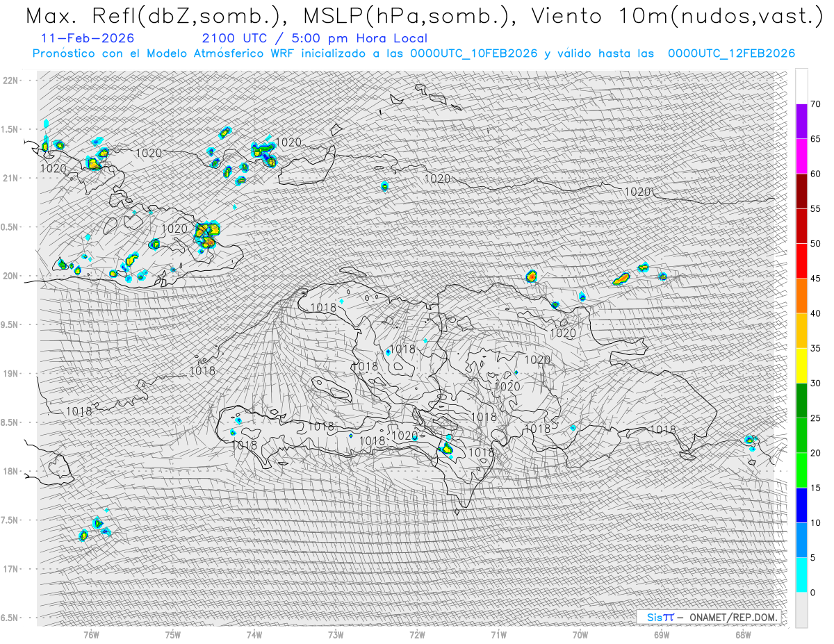Click the '22N' latitude axis label
The width and height of the screenshot is (834, 644).
11,81
